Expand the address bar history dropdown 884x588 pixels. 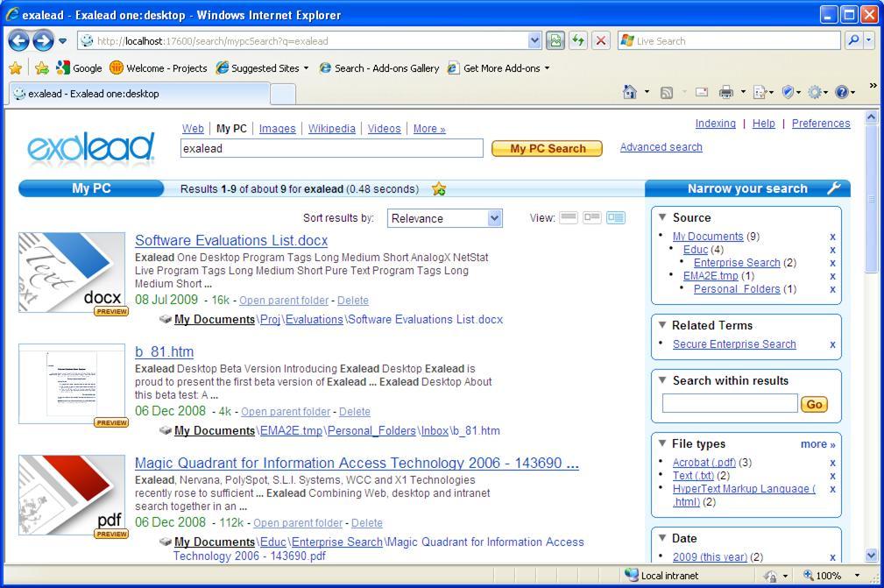pos(534,40)
